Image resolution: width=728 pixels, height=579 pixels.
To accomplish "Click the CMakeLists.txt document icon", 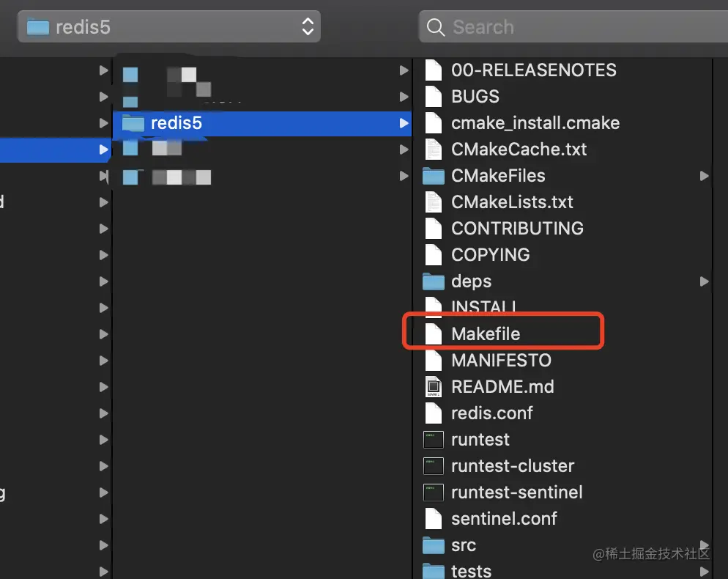I will (434, 202).
